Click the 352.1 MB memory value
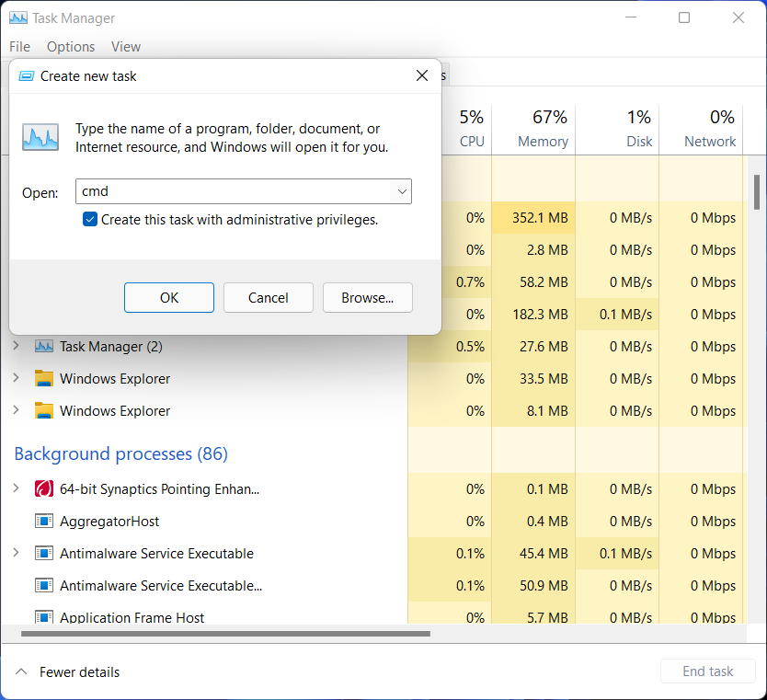767x700 pixels. 540,218
